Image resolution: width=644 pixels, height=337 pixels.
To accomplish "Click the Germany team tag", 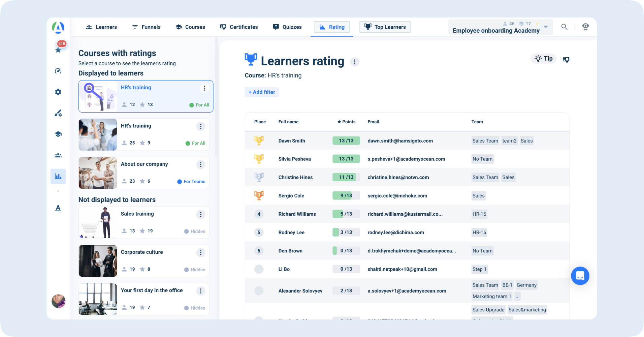I will [526, 285].
